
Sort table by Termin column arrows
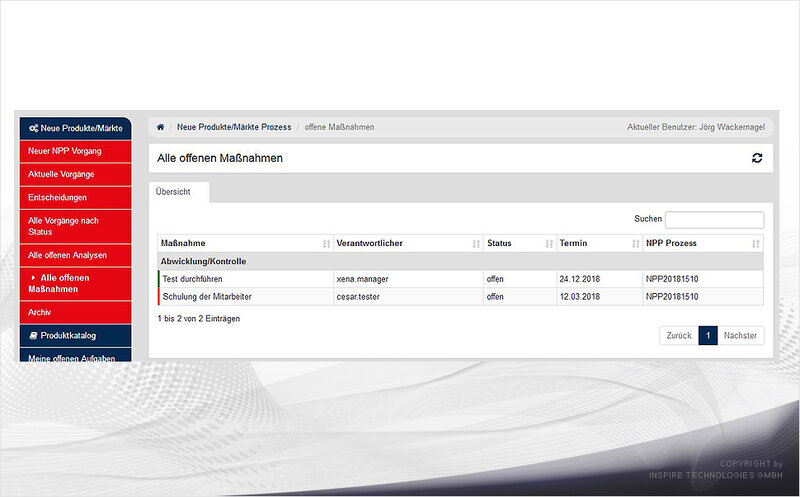click(635, 244)
